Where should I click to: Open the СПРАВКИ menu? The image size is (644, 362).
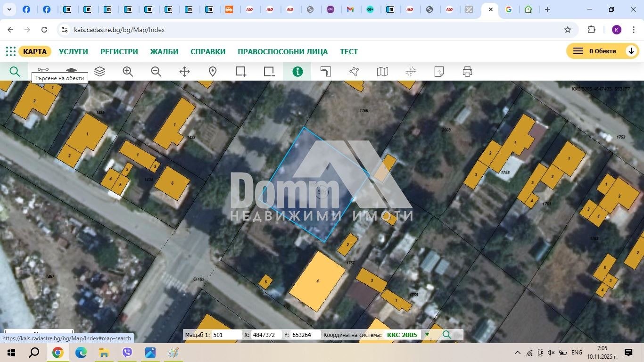(x=208, y=51)
